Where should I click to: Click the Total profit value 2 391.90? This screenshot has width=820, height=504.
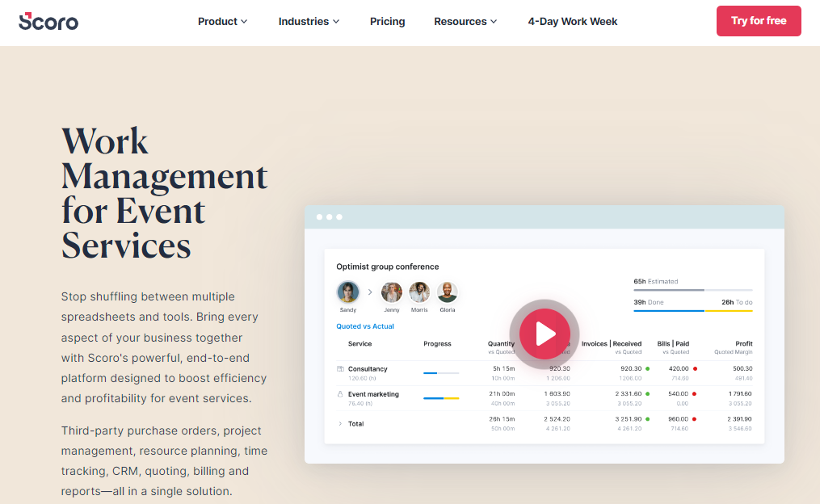coord(739,418)
